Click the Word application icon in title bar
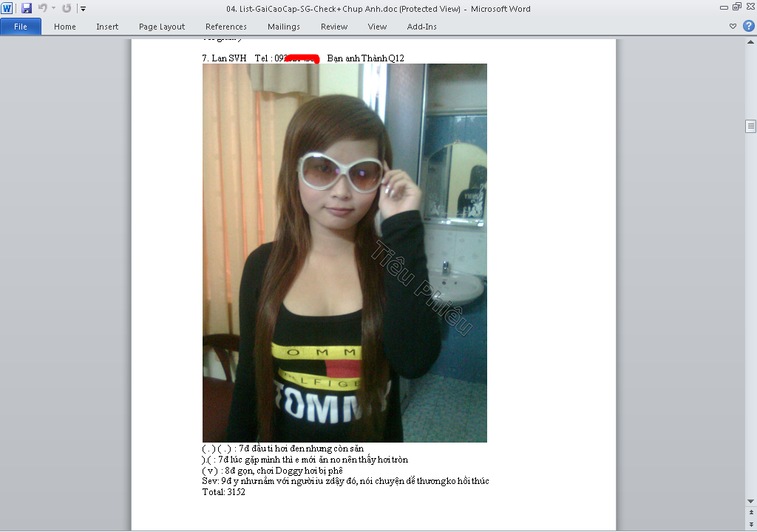The image size is (757, 532). click(7, 8)
